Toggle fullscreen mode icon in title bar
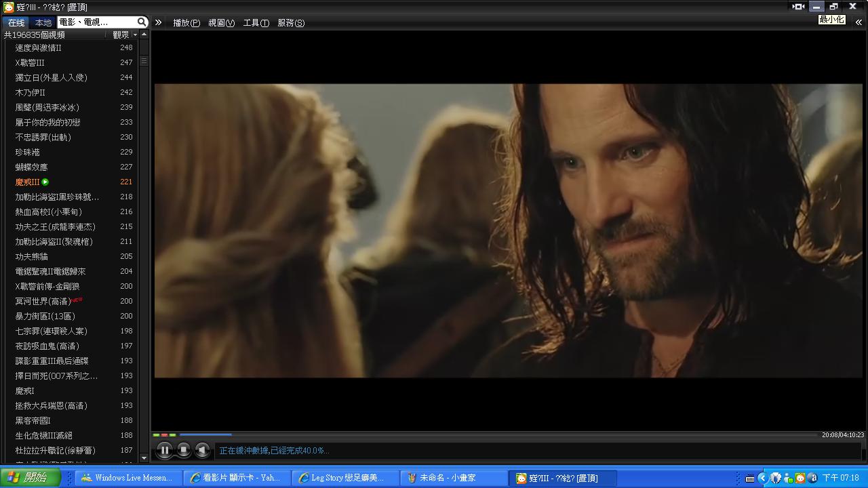Screen dimensions: 868x488 pyautogui.click(x=798, y=6)
